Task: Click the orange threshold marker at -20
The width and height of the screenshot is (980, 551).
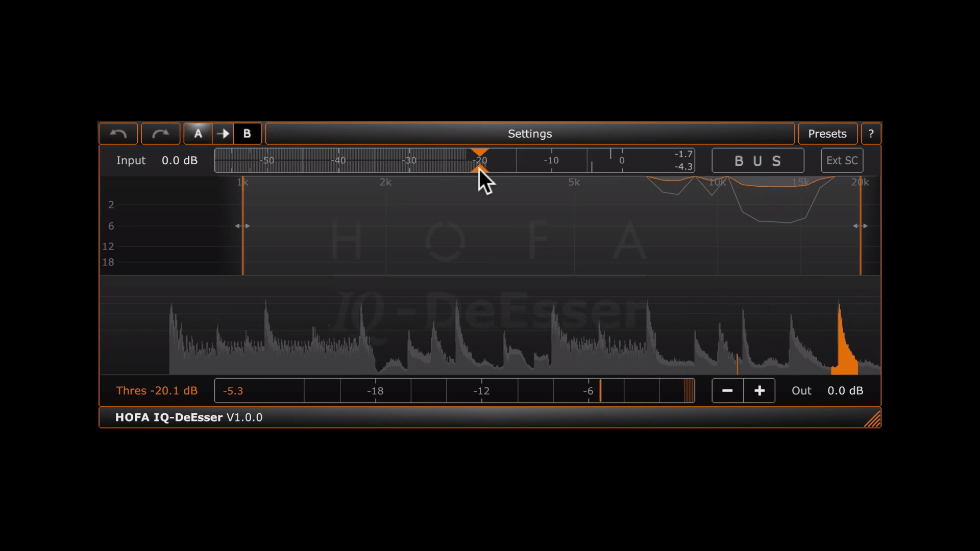Action: 479,153
